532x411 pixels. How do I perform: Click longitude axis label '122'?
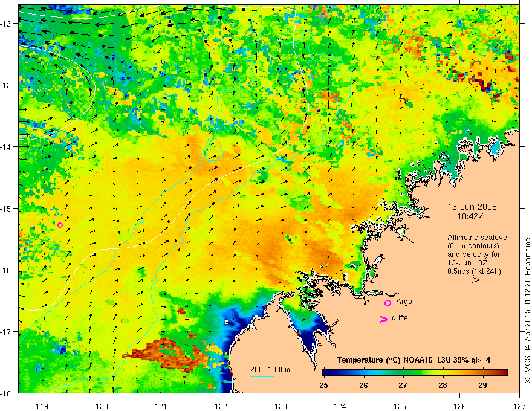tap(221, 406)
